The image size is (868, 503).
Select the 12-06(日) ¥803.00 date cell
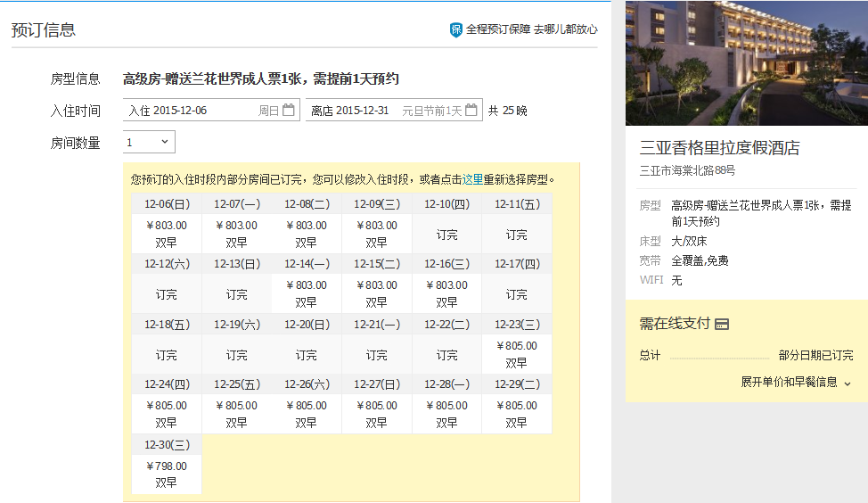167,234
